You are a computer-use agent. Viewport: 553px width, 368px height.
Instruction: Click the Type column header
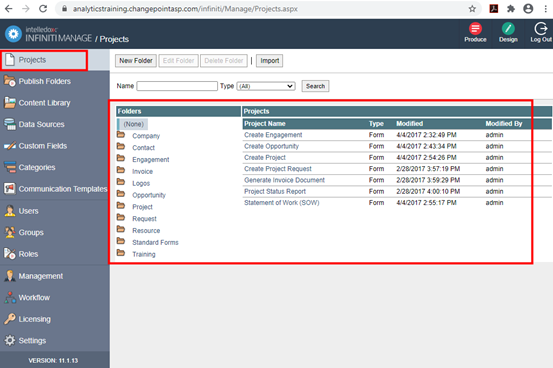[x=376, y=123]
